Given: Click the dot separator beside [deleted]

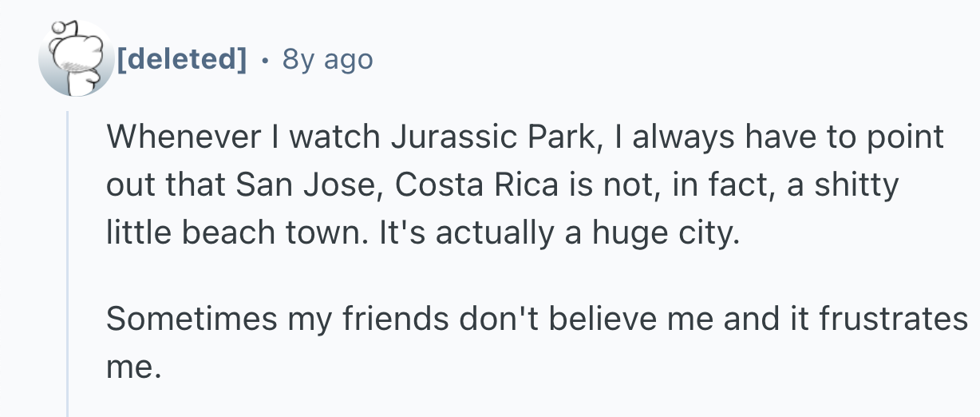Looking at the screenshot, I should pyautogui.click(x=264, y=58).
